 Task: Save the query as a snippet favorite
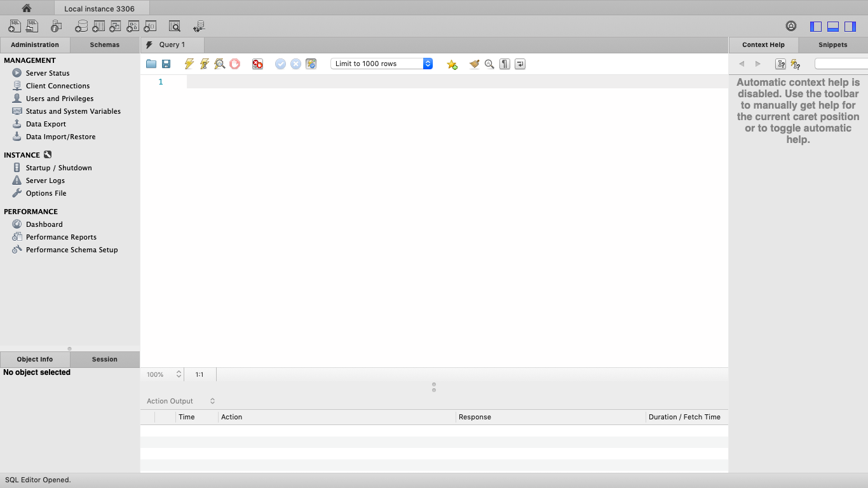tap(452, 64)
